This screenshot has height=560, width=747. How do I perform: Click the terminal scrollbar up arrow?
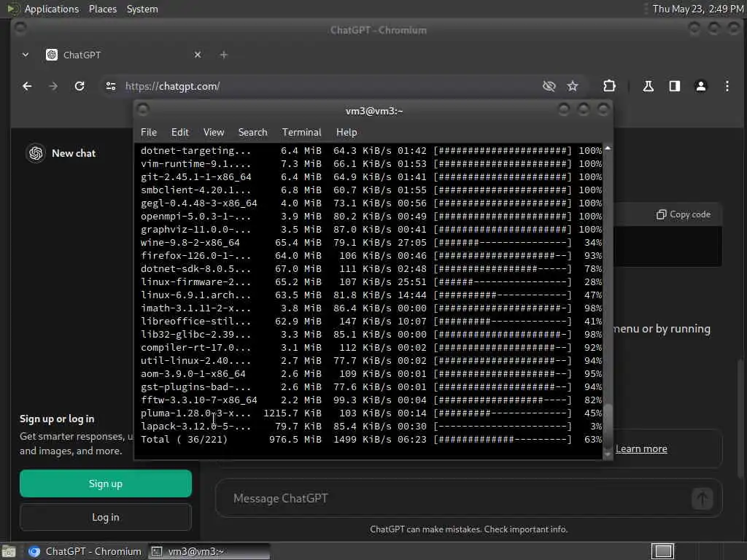tap(608, 149)
